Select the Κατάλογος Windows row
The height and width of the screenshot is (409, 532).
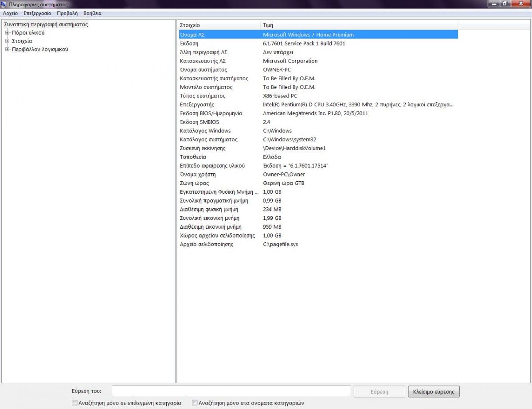pyautogui.click(x=318, y=131)
